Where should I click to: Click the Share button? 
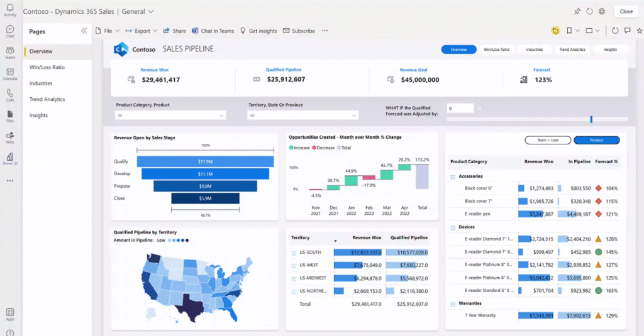tap(175, 31)
